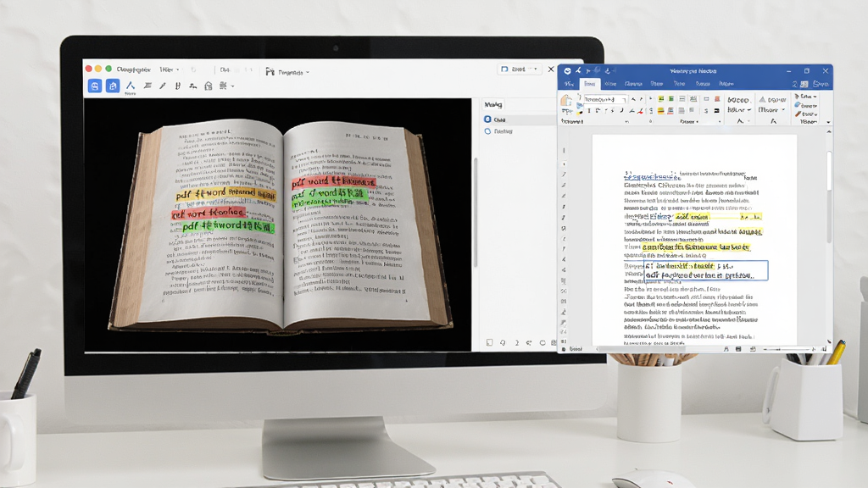Open the leftmost ribbon tab in Word
The width and height of the screenshot is (868, 488).
[569, 84]
